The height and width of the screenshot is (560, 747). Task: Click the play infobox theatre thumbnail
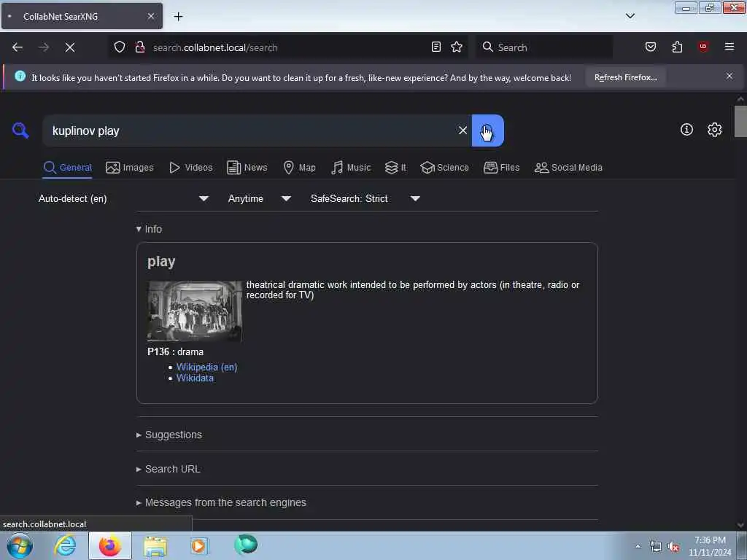[194, 311]
